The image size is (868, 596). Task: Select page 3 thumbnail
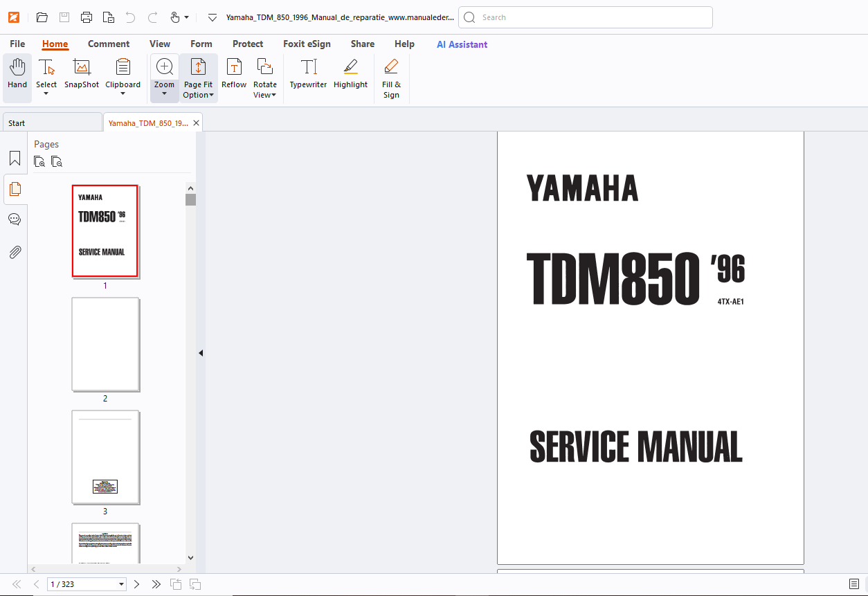pyautogui.click(x=105, y=457)
